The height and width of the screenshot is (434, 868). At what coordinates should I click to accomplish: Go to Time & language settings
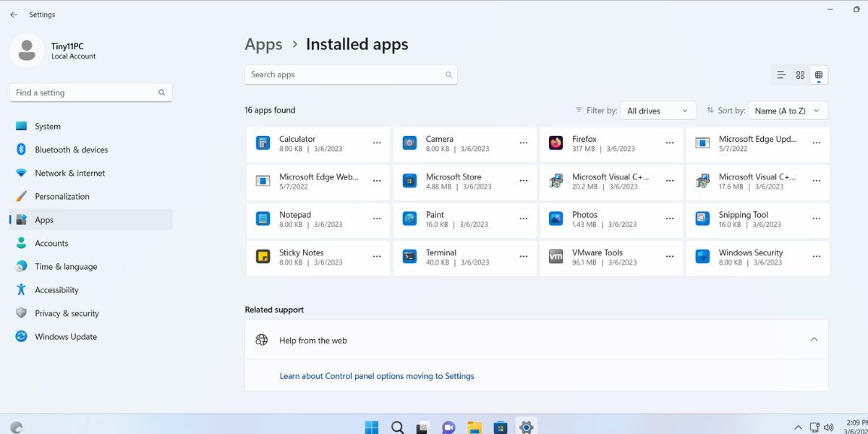click(x=91, y=266)
